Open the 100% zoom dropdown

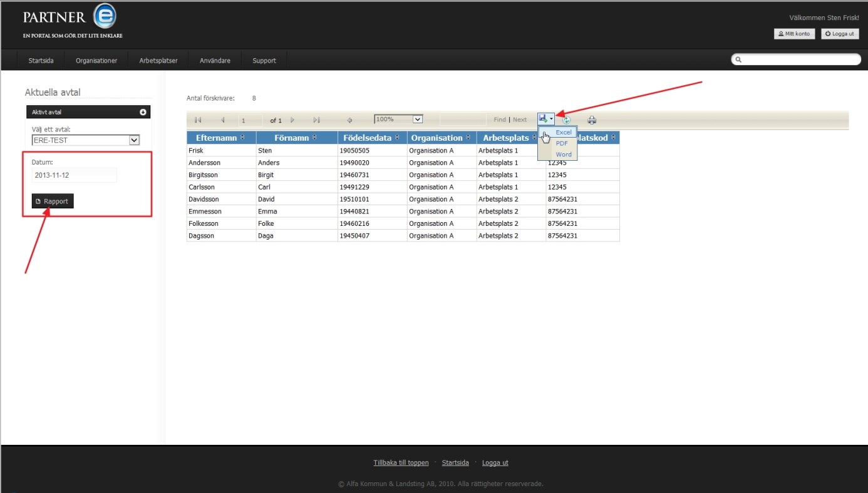pos(398,119)
